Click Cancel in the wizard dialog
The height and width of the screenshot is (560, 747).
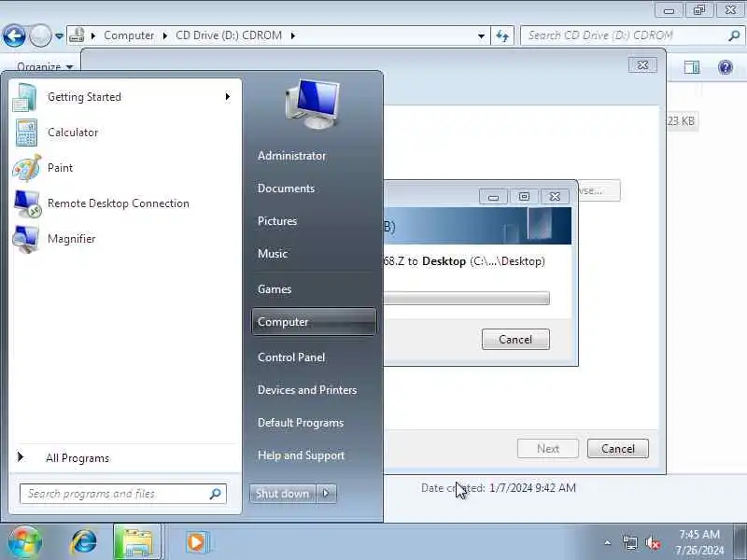pyautogui.click(x=618, y=449)
